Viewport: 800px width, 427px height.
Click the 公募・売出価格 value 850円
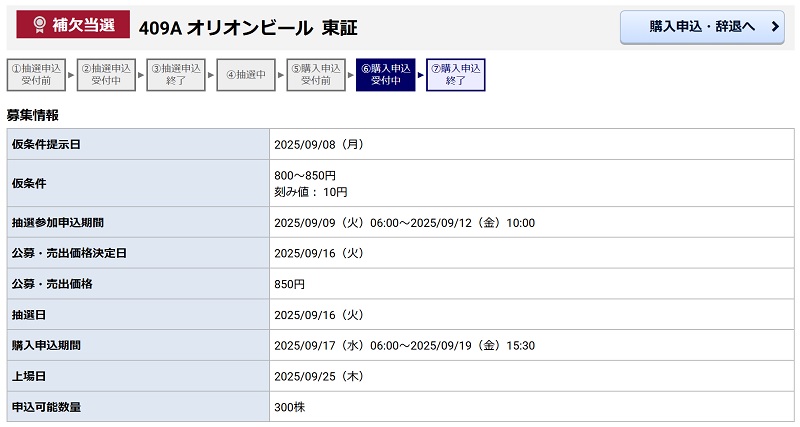[x=289, y=284]
